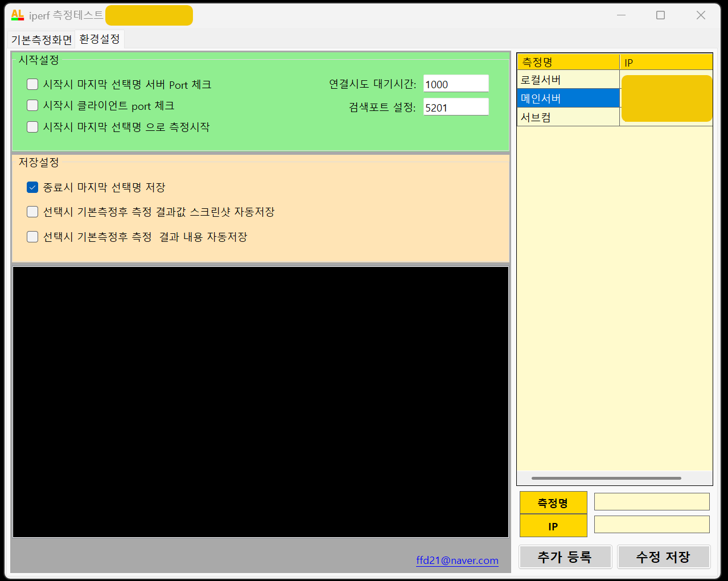Image resolution: width=728 pixels, height=581 pixels.
Task: Close the iperf 측정테스트 window
Action: [x=701, y=15]
